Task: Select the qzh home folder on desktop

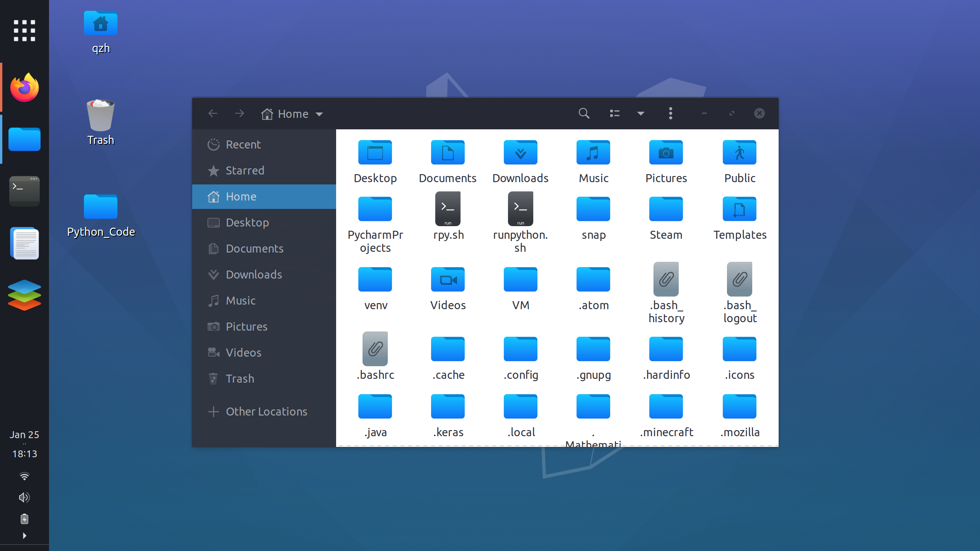Action: tap(101, 32)
